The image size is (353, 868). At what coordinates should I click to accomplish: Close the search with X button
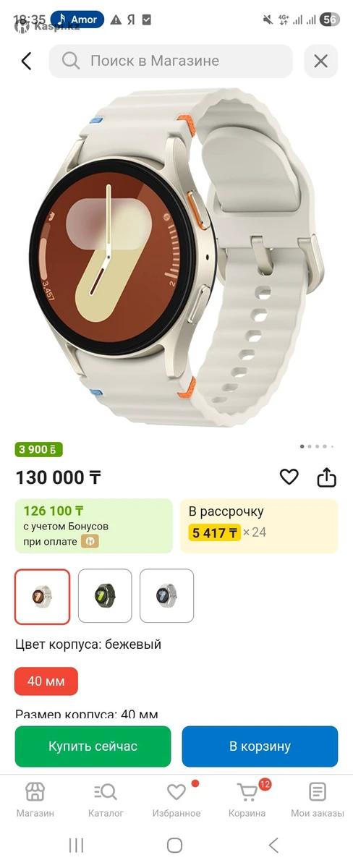point(320,61)
